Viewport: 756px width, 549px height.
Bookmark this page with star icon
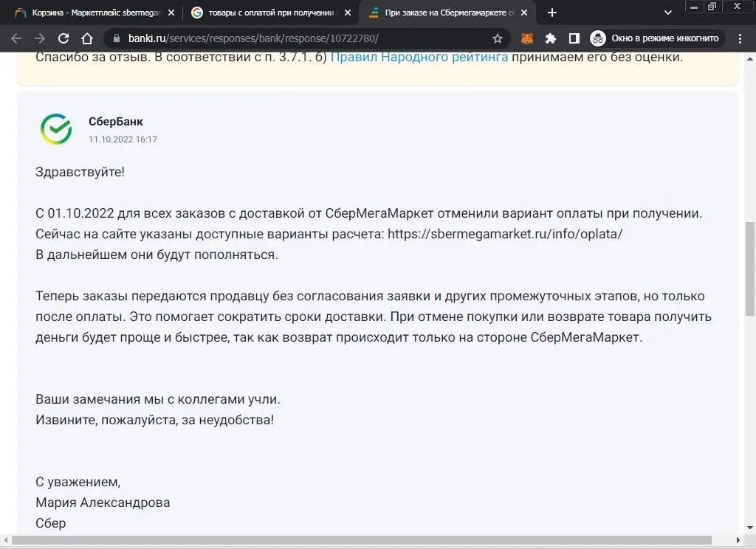pyautogui.click(x=497, y=38)
